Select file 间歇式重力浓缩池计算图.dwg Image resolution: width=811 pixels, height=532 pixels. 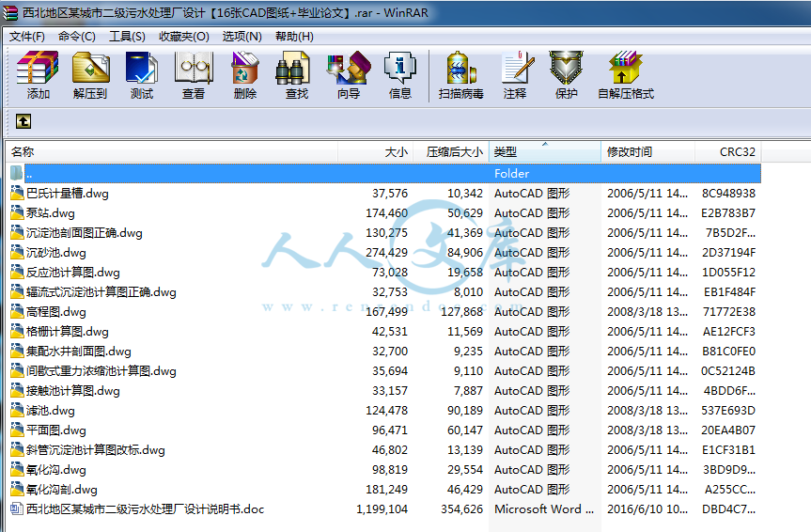101,371
